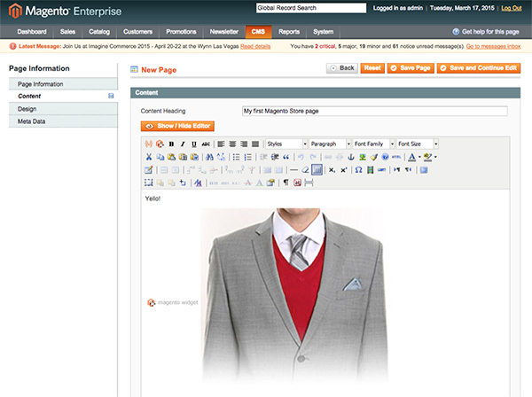
Task: Click the Save Page button
Action: pyautogui.click(x=411, y=68)
